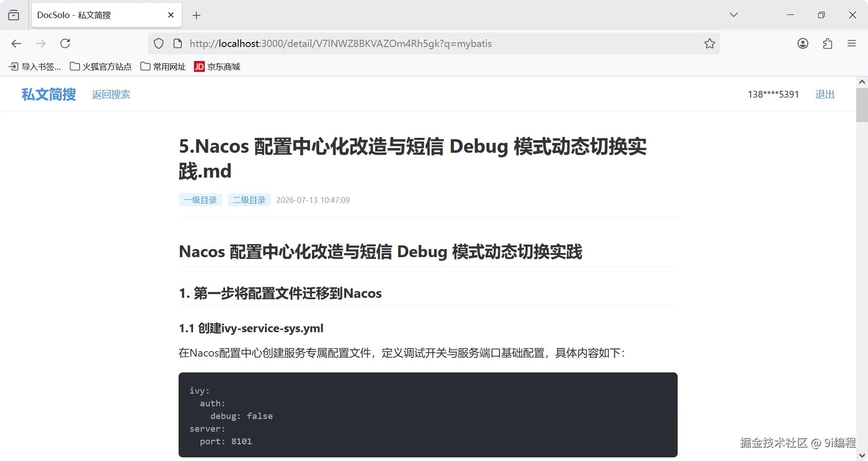Open the list all tabs dropdown
This screenshot has width=868, height=461.
(734, 15)
